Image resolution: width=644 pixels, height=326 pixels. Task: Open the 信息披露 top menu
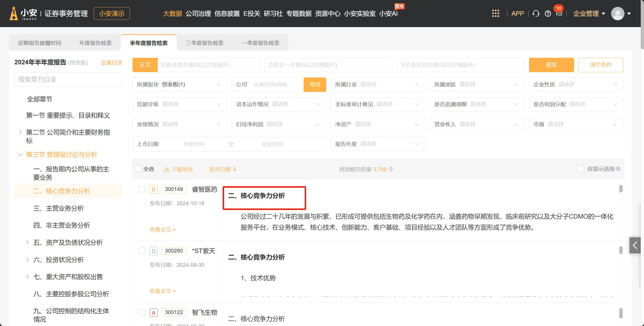(x=227, y=14)
